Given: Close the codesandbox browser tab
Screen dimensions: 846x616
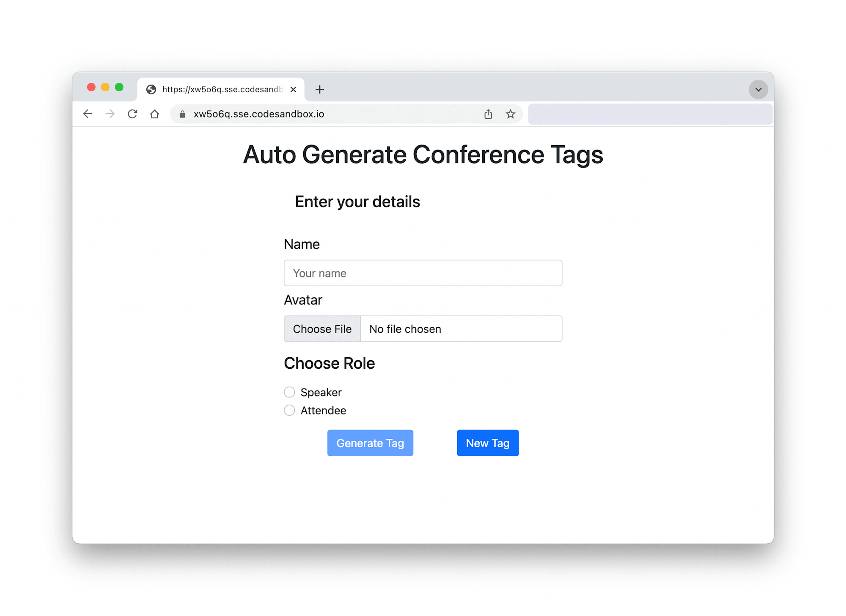Looking at the screenshot, I should point(293,89).
